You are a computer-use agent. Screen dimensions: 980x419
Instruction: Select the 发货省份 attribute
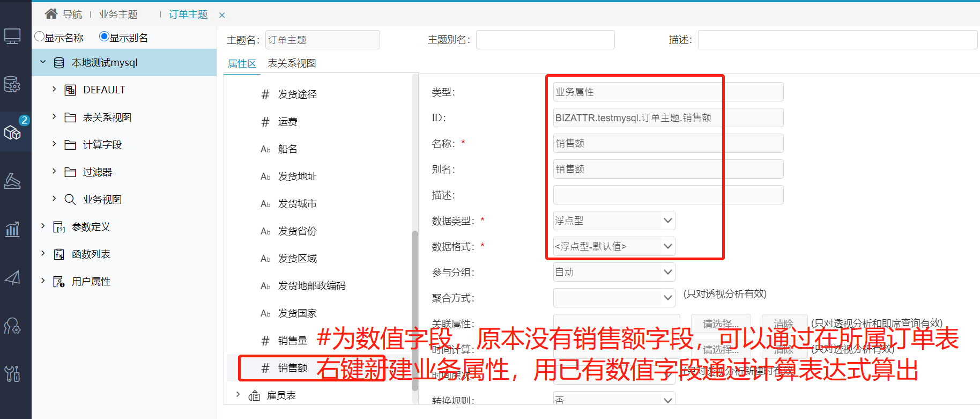[x=297, y=231]
